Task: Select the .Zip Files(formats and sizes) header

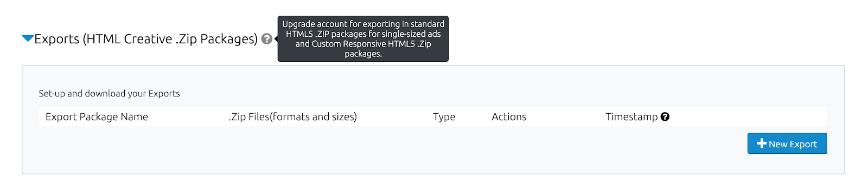Action: (293, 117)
